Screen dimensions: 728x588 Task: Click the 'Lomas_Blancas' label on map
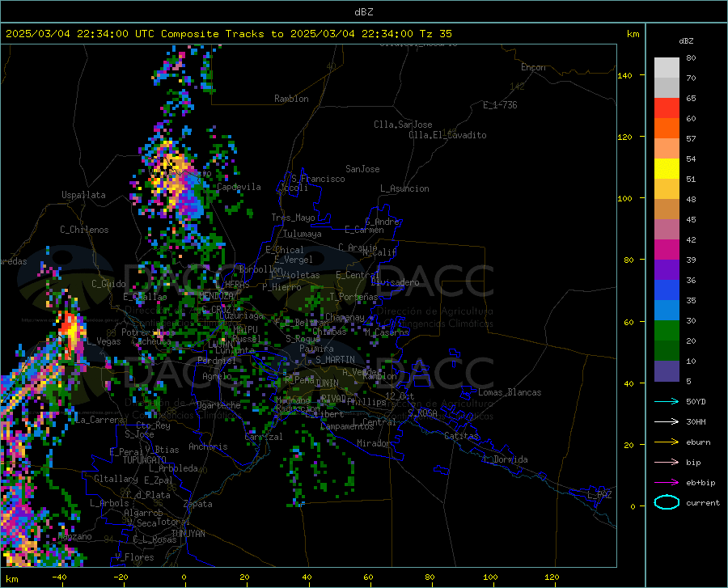click(x=510, y=392)
